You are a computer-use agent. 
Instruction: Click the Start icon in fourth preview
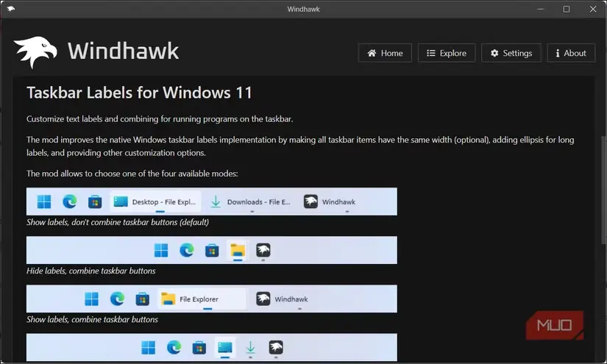point(149,347)
